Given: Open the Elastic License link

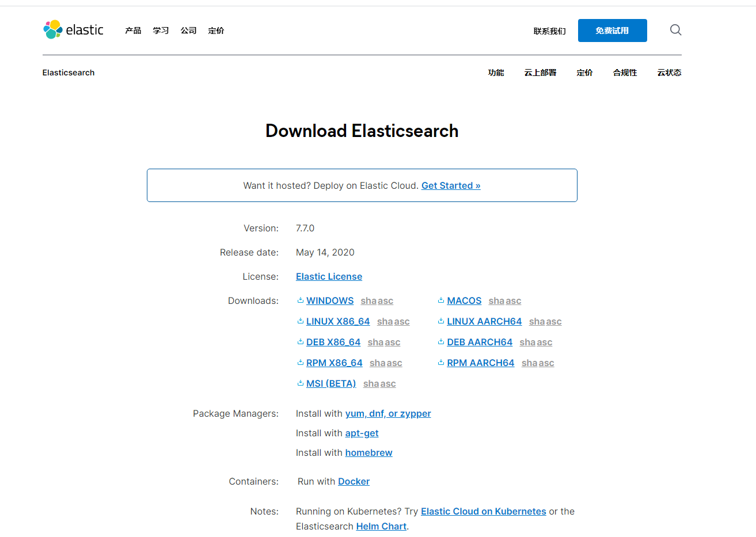Looking at the screenshot, I should pyautogui.click(x=329, y=276).
